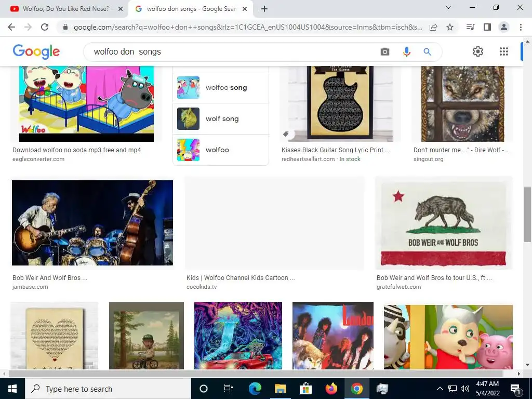532x399 pixels.
Task: Click cocokids.tv source text
Action: pos(202,287)
